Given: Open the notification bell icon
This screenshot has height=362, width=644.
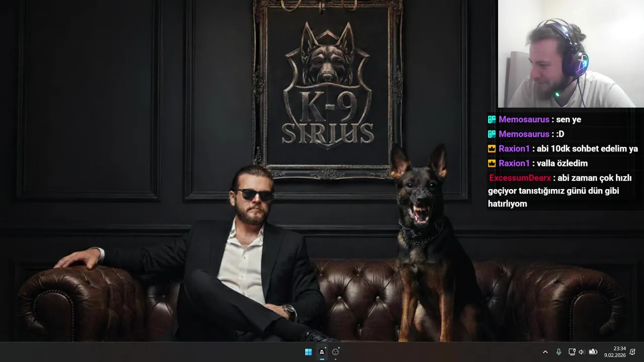Looking at the screenshot, I should click(632, 352).
